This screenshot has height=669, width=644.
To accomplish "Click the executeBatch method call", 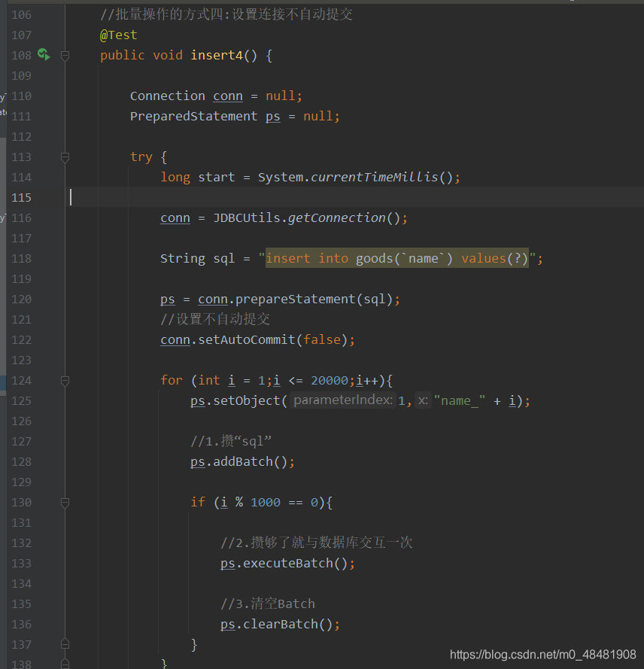I will pyautogui.click(x=288, y=563).
